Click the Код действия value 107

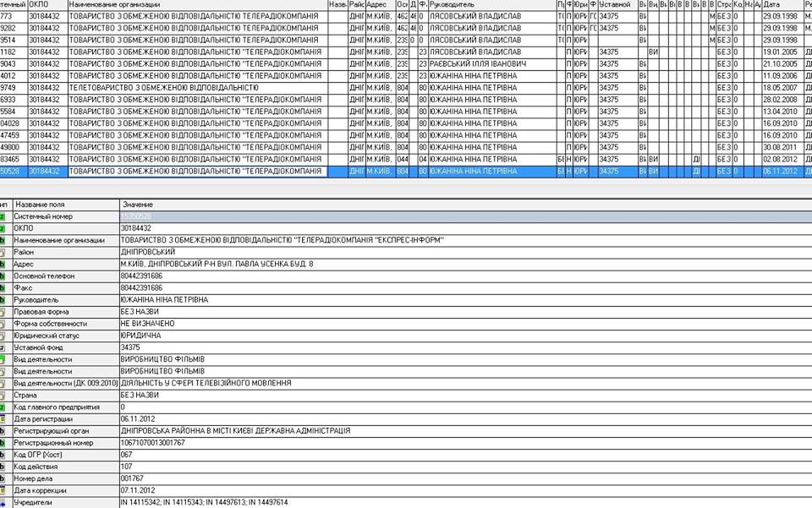tap(126, 466)
